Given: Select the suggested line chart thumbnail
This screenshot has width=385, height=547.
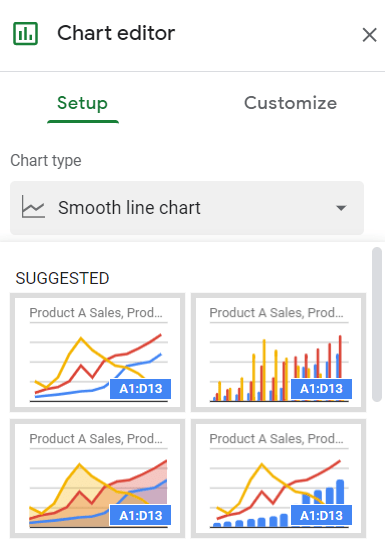Looking at the screenshot, I should tap(97, 352).
